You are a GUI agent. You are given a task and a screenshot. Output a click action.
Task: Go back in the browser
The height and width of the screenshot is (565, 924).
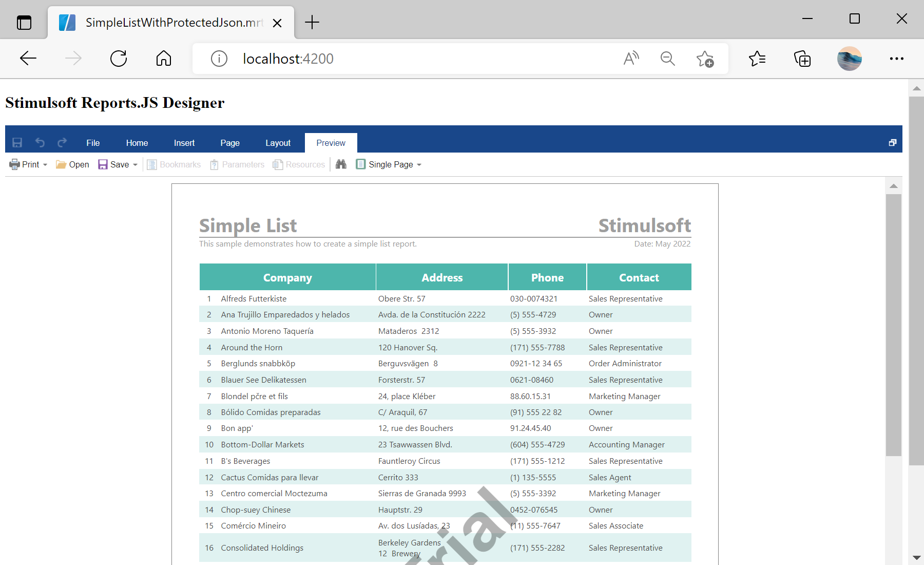pos(28,59)
